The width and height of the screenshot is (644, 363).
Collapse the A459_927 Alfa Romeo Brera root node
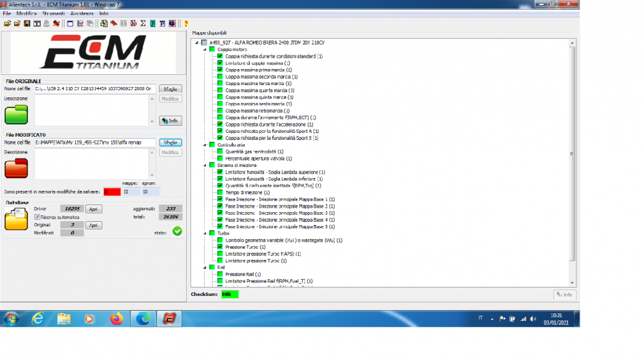(x=196, y=43)
